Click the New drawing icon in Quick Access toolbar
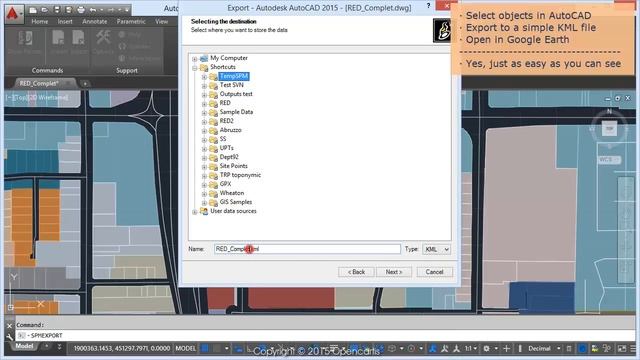 click(x=33, y=9)
